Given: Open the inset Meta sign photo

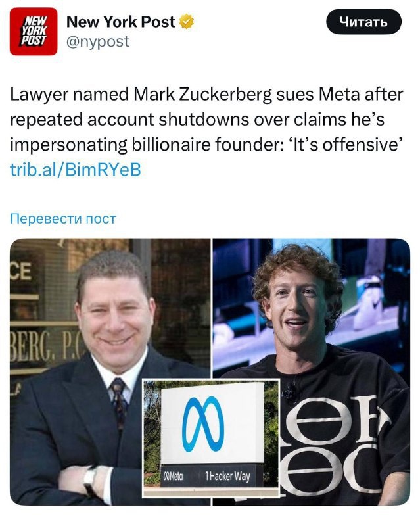Looking at the screenshot, I should (211, 438).
